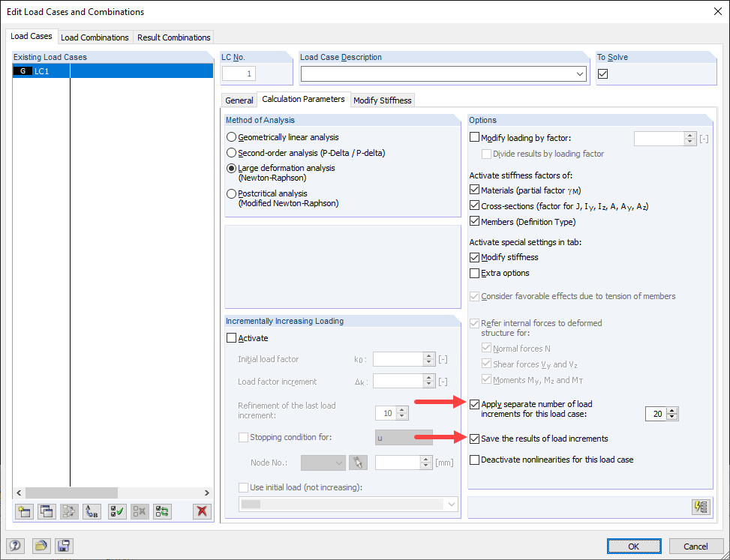Copy the selected load case

coord(47,511)
